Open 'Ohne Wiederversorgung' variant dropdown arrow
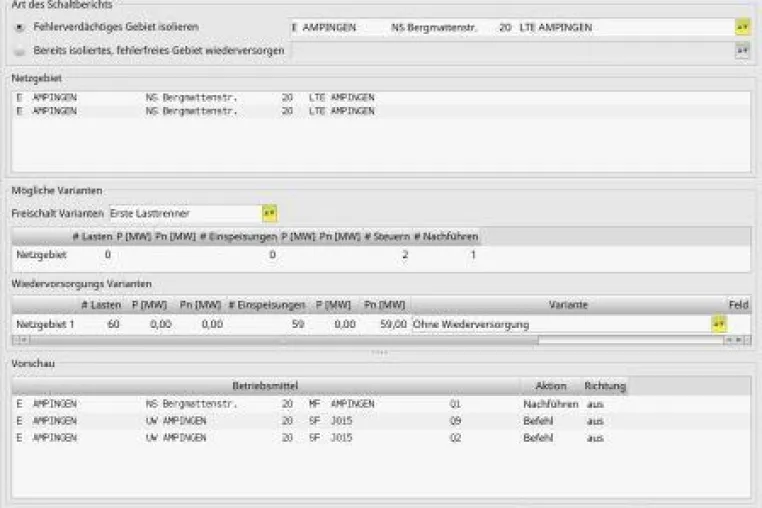This screenshot has width=762, height=508. 719,324
